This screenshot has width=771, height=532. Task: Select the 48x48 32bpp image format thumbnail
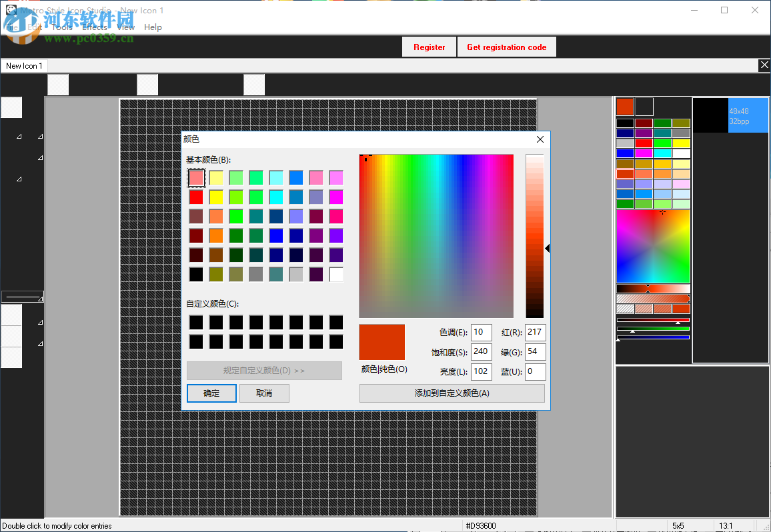[x=730, y=115]
